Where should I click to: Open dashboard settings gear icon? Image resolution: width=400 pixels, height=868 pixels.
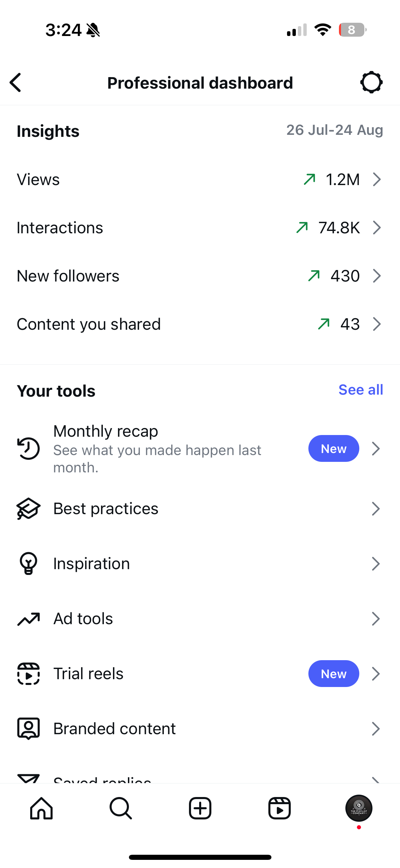click(372, 82)
